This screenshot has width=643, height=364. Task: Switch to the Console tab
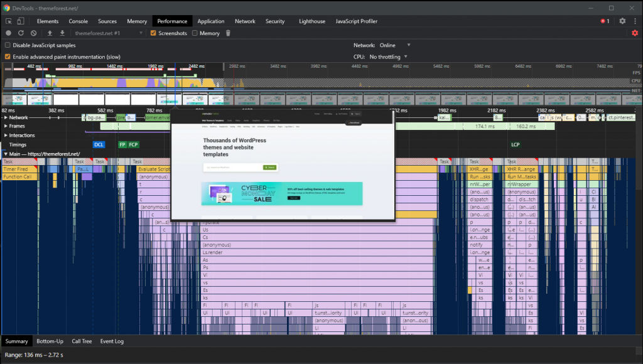pos(78,21)
